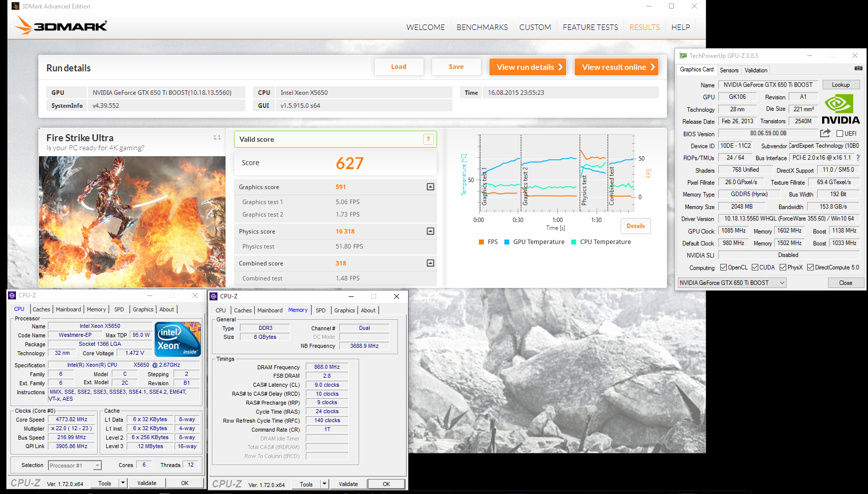
Task: Collapse the Graphics score section
Action: coord(431,187)
